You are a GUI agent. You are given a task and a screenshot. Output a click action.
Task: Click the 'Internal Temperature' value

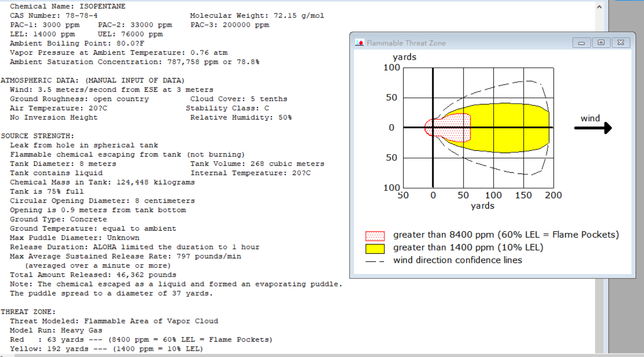pyautogui.click(x=251, y=173)
